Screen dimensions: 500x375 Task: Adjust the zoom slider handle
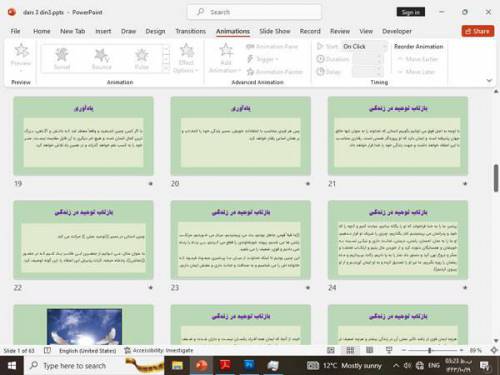coord(430,350)
